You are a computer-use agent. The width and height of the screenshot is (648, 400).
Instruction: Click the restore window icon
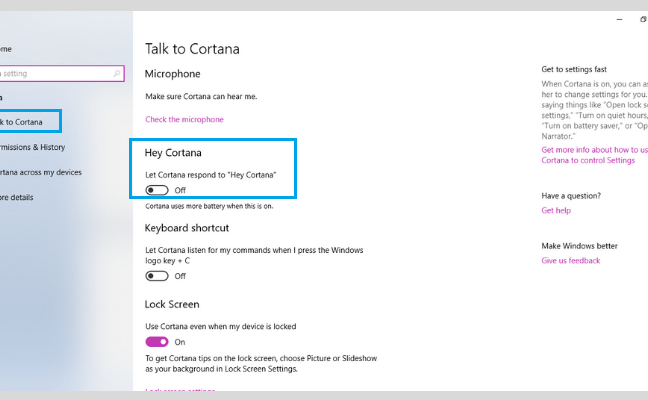(643, 19)
